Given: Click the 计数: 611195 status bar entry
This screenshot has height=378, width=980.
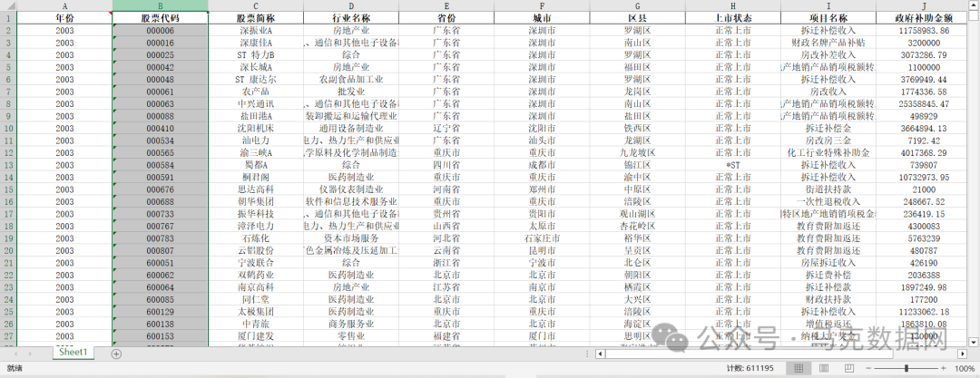Looking at the screenshot, I should point(750,368).
